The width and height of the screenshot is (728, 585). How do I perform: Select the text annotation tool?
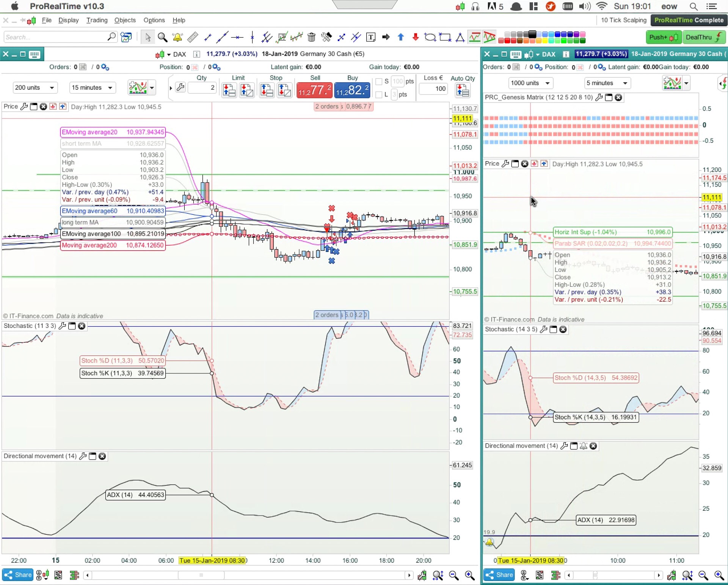pos(371,37)
